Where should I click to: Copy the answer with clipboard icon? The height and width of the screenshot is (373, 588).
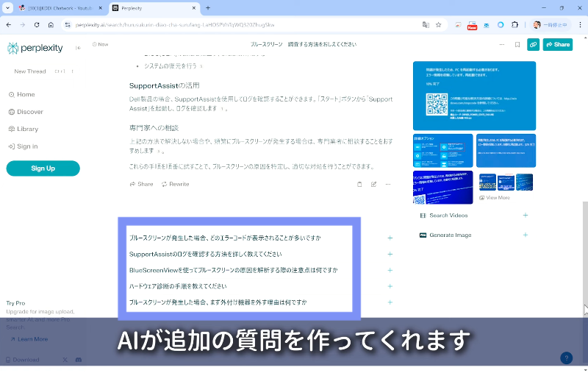coord(359,184)
